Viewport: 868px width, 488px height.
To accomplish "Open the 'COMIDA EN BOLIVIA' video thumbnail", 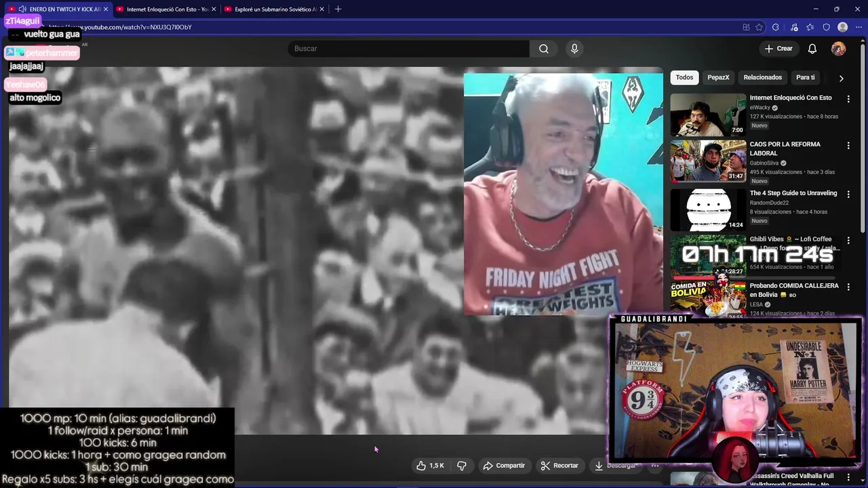I will pos(708,299).
